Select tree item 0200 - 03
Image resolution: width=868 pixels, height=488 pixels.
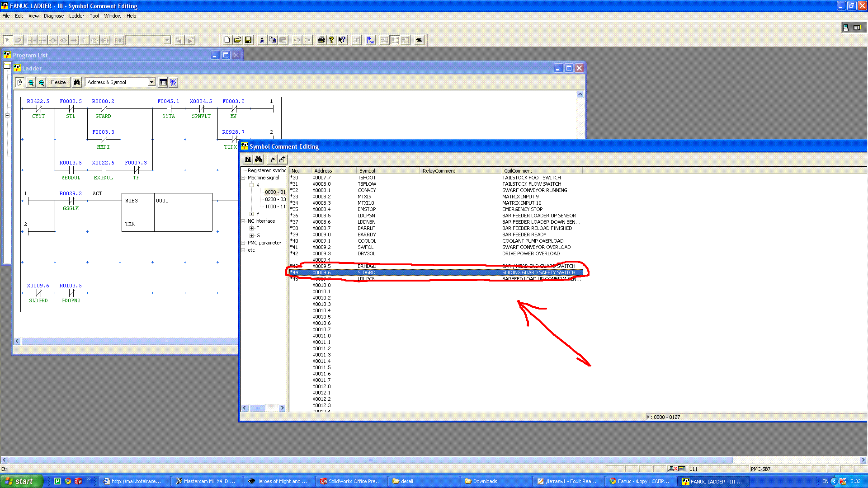point(275,200)
